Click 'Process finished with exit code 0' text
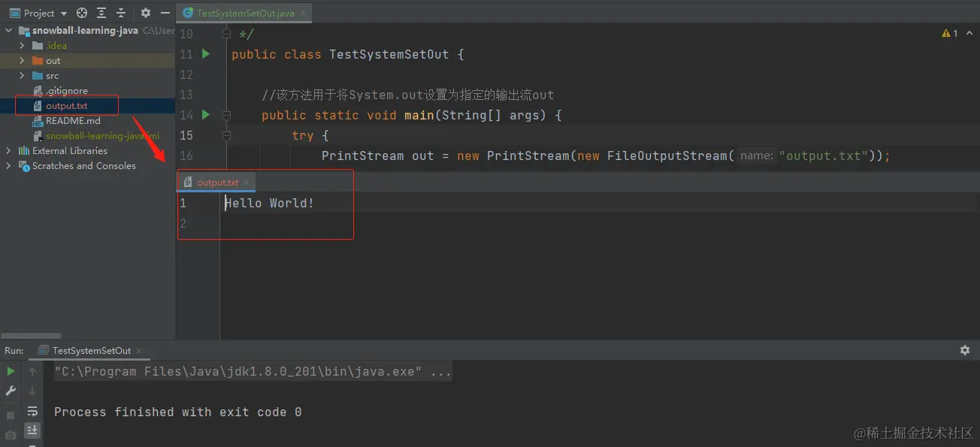 pos(178,412)
